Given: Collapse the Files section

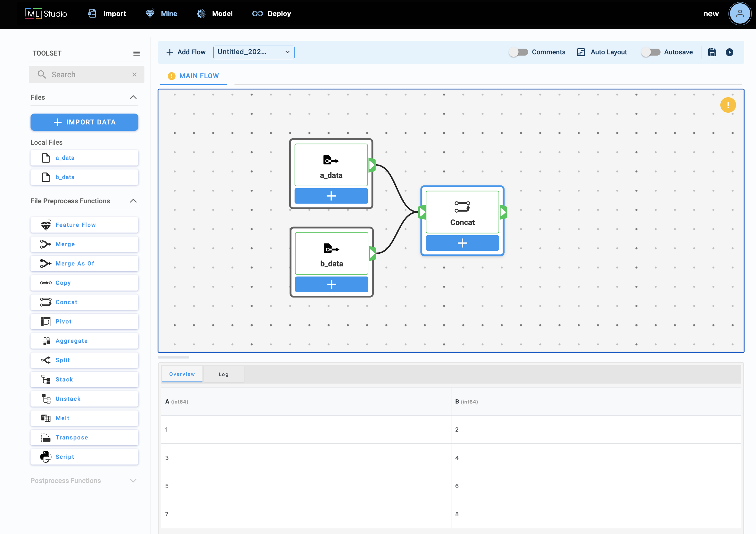Looking at the screenshot, I should [x=133, y=98].
